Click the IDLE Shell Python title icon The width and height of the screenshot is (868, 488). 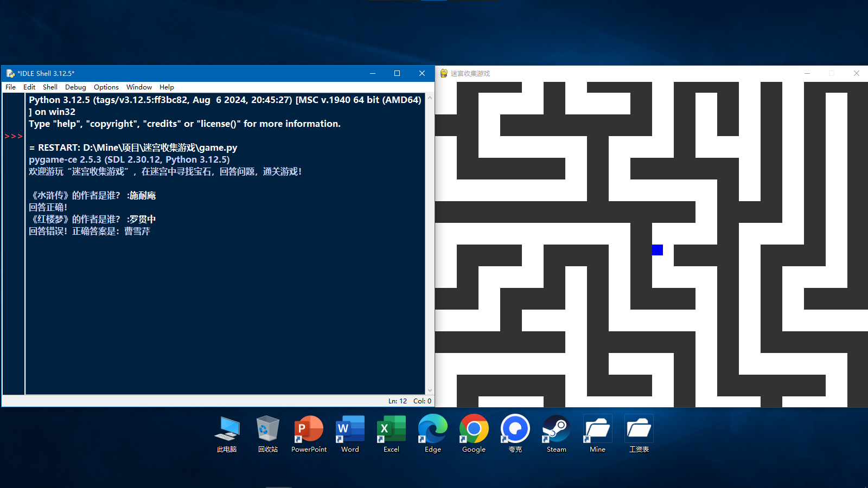point(10,73)
